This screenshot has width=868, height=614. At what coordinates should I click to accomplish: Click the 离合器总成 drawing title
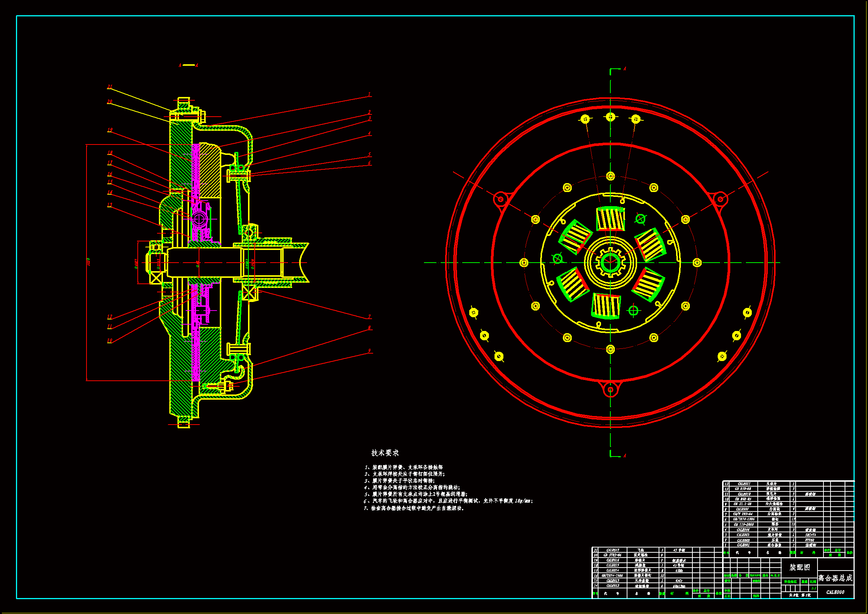[x=835, y=578]
